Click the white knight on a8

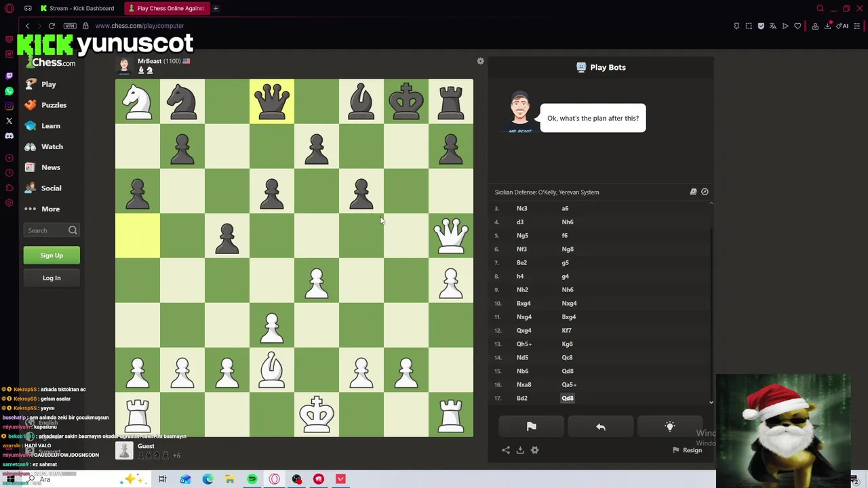(x=138, y=102)
